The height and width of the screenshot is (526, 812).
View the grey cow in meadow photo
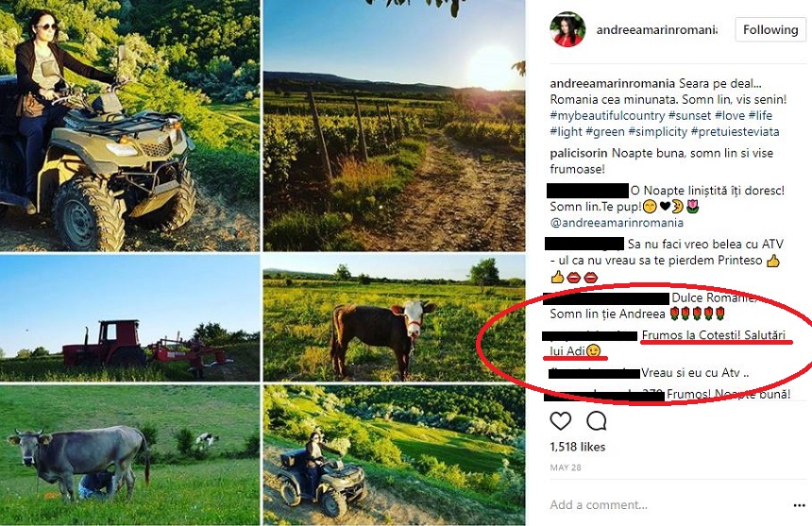click(129, 455)
